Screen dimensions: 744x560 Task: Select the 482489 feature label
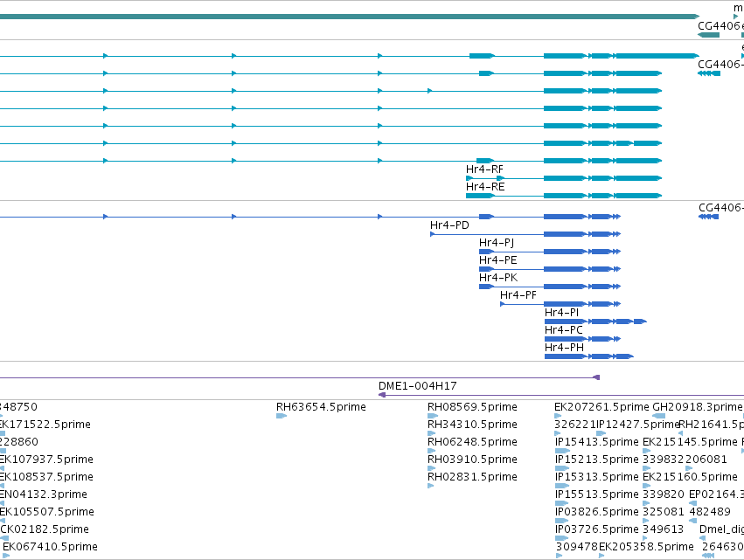(710, 512)
